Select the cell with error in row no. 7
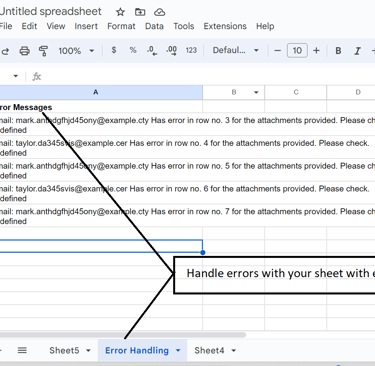 coord(101,216)
